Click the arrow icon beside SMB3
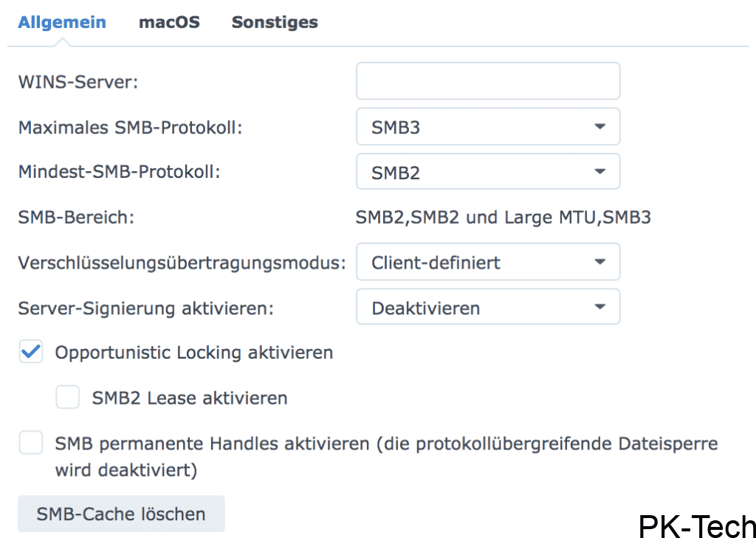The image size is (756, 538). click(x=599, y=127)
